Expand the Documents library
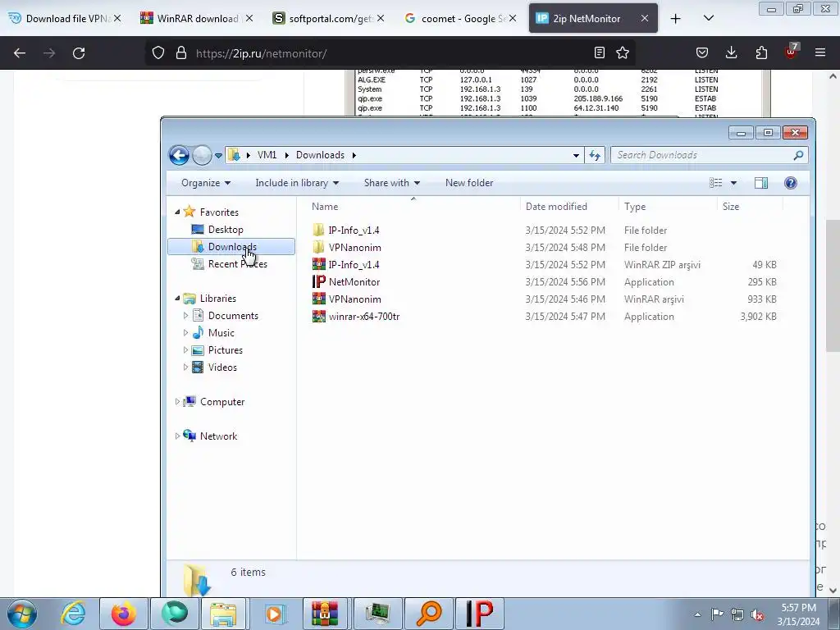The width and height of the screenshot is (840, 630). 186,316
